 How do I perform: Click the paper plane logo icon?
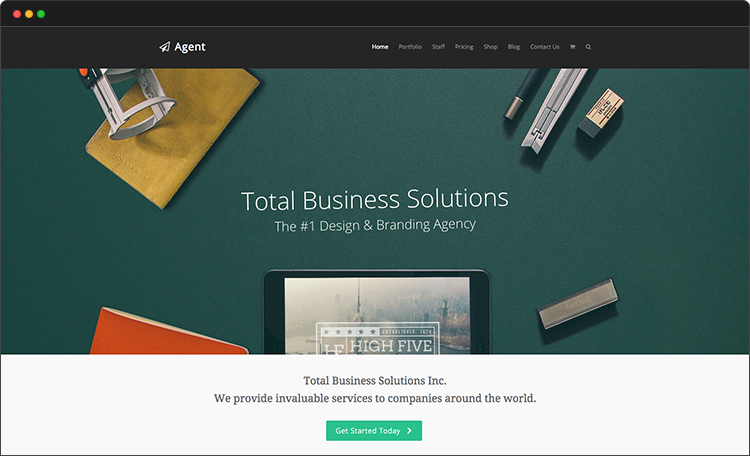165,46
